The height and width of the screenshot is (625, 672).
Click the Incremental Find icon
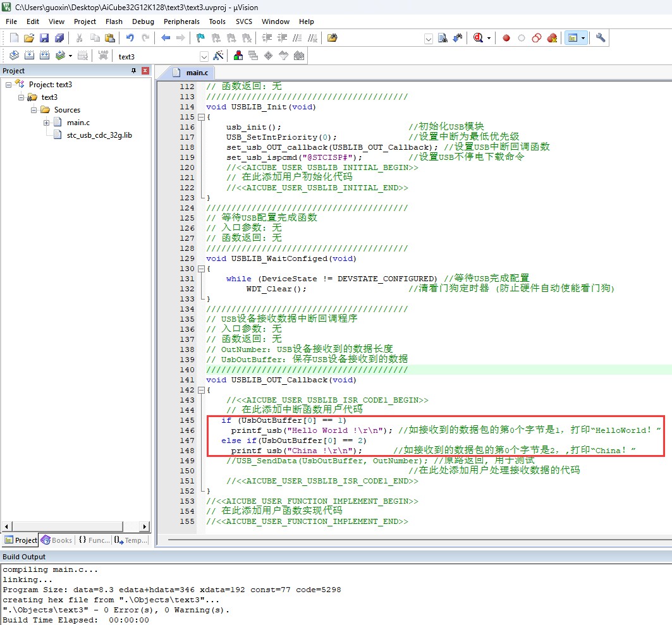(x=458, y=38)
